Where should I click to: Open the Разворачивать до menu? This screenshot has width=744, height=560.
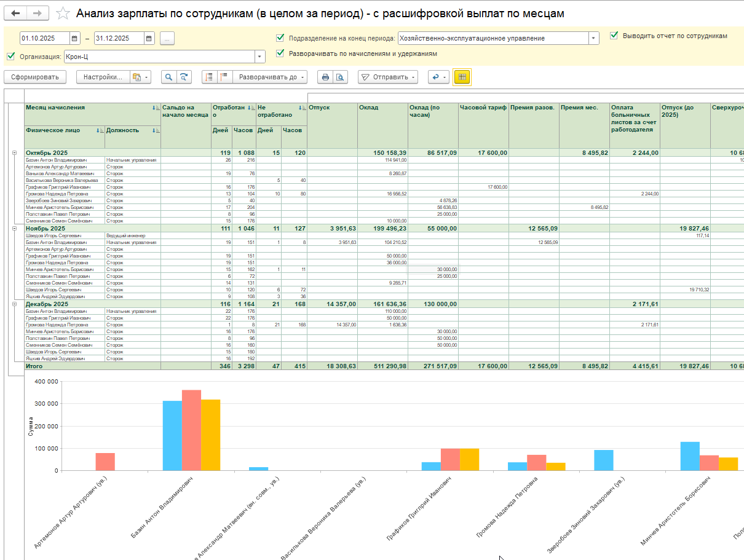coord(268,77)
